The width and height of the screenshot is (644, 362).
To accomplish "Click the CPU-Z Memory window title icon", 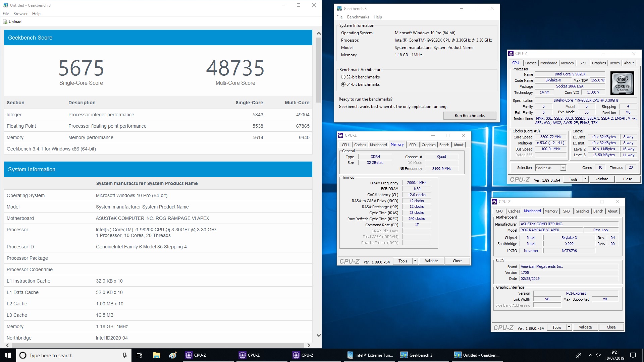I will [x=340, y=135].
